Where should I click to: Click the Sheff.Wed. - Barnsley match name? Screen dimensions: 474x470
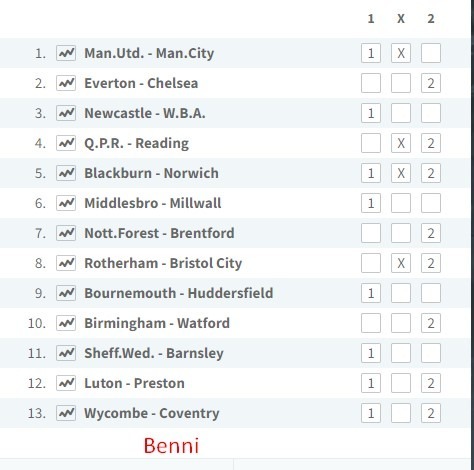click(154, 353)
